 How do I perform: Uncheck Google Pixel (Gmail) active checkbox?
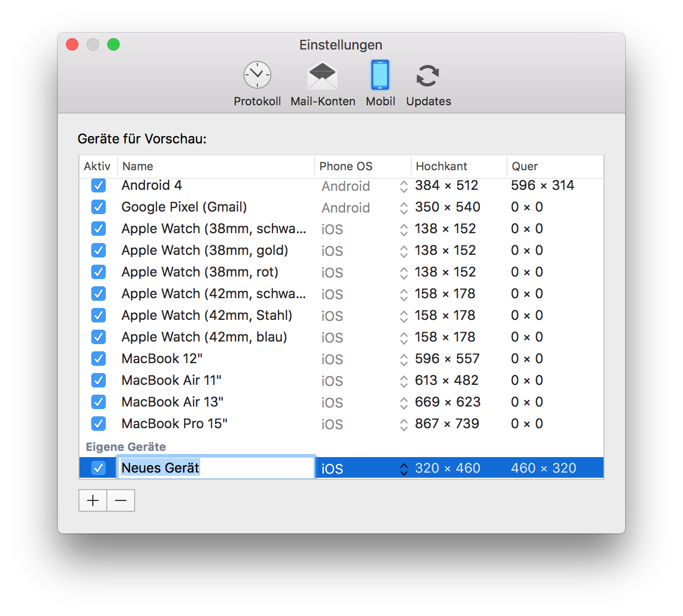[99, 207]
